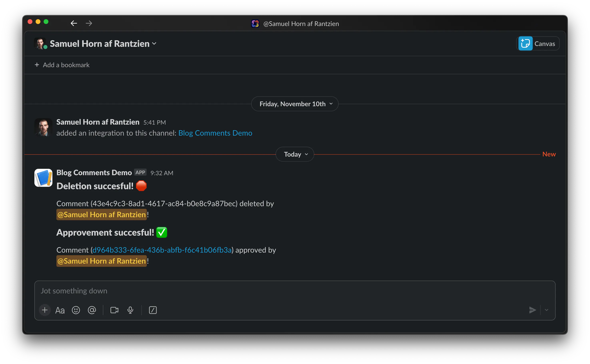
Task: Insert a mention with the @ icon
Action: coord(92,310)
